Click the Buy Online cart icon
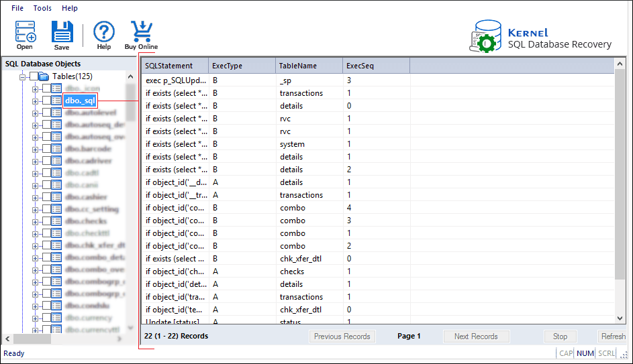Screen dimensions: 633x364 pyautogui.click(x=141, y=32)
